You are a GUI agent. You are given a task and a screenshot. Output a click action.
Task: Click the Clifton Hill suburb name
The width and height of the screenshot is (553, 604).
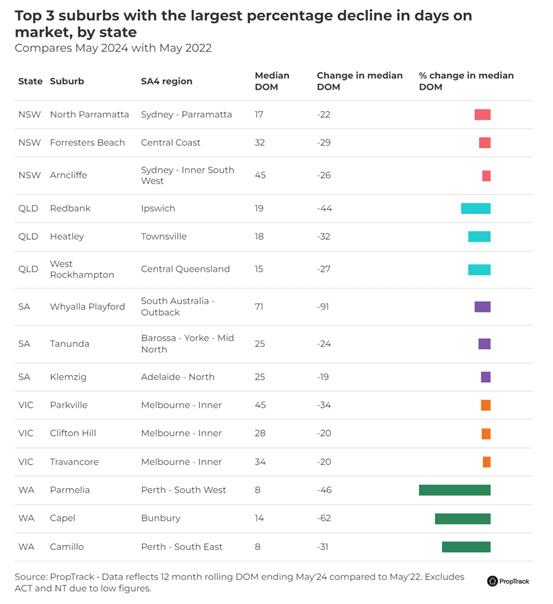(73, 433)
